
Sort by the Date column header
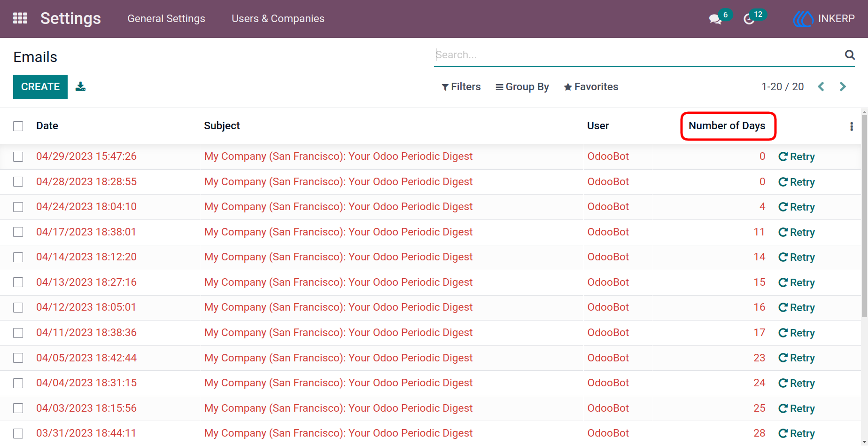tap(47, 125)
